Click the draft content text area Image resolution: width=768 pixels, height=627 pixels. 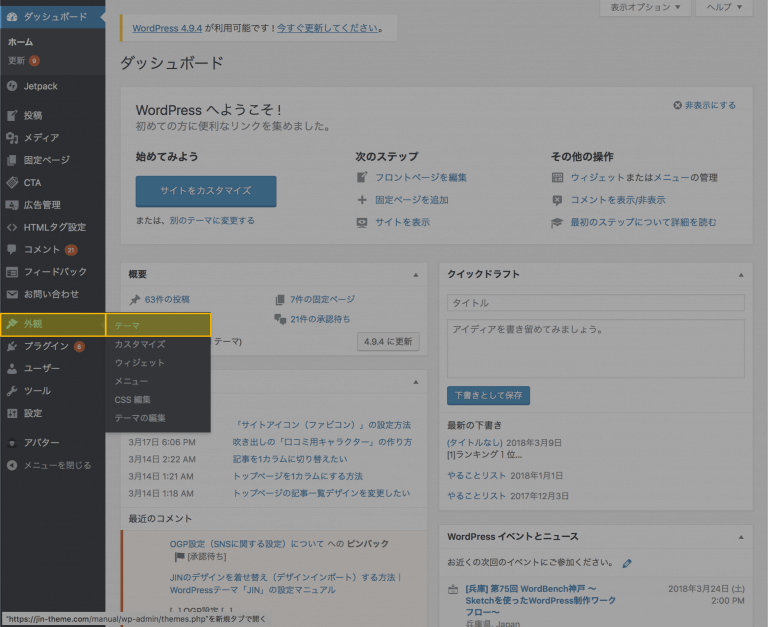596,349
